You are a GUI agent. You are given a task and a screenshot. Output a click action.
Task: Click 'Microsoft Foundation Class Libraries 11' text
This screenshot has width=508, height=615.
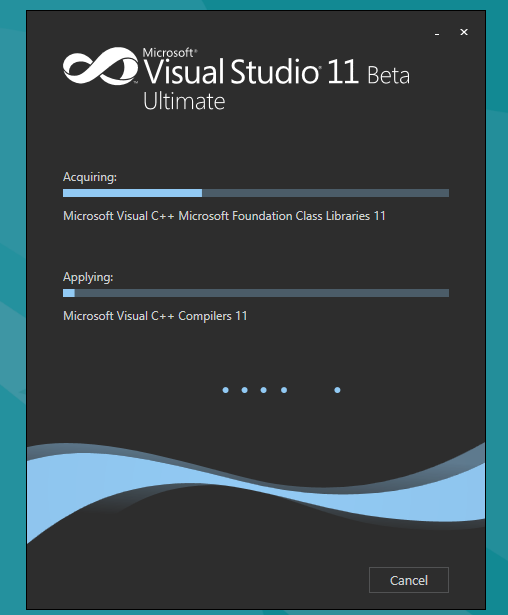pyautogui.click(x=282, y=216)
